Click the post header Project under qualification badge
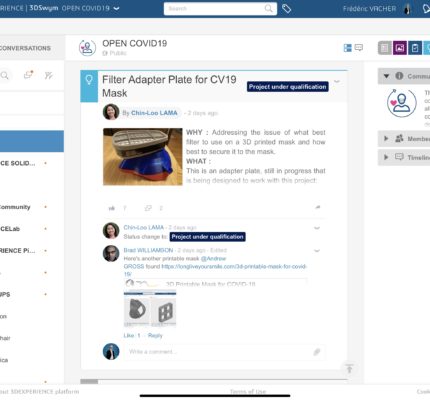 click(x=288, y=87)
